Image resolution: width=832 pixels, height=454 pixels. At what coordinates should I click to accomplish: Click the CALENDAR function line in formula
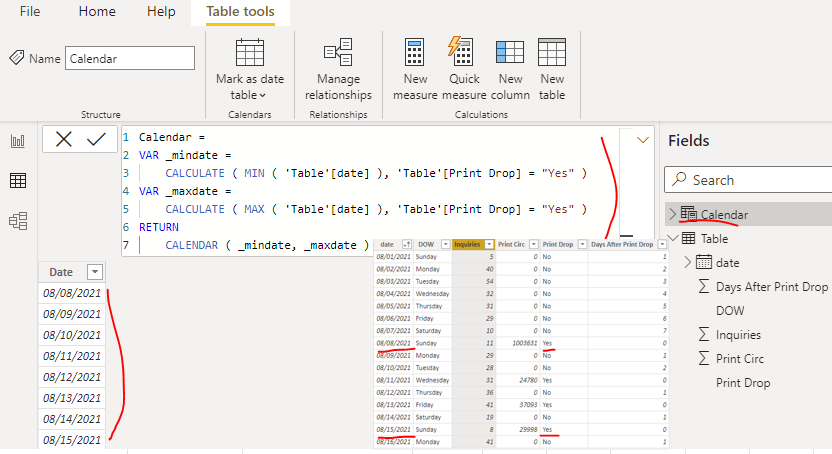coord(267,245)
